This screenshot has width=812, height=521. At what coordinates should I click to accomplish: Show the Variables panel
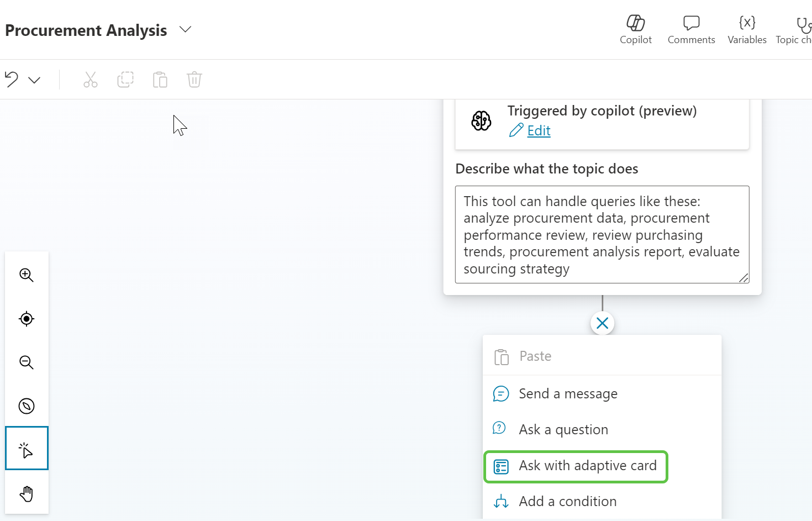click(747, 29)
